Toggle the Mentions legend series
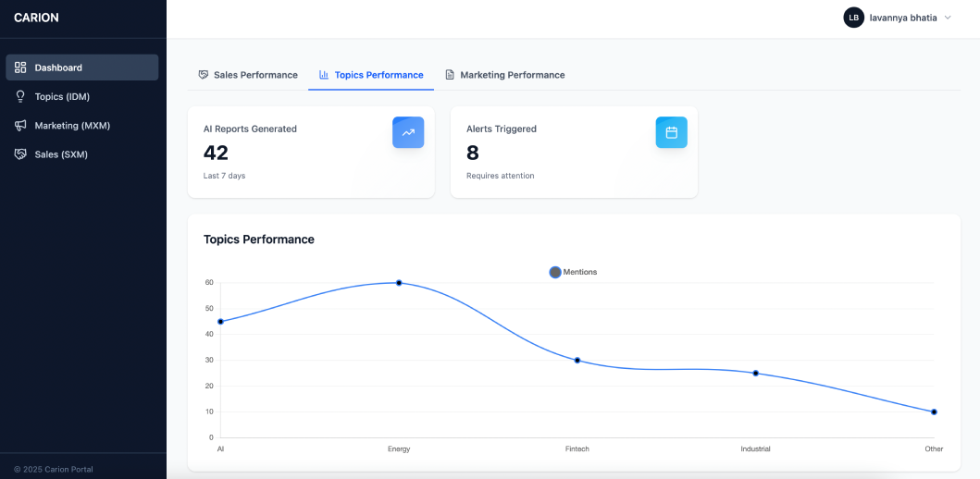 click(x=574, y=272)
